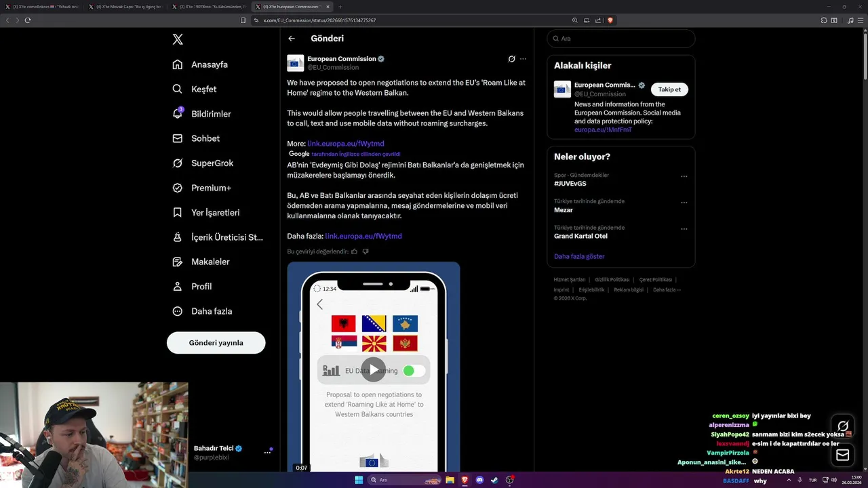868x488 pixels.
Task: Open Mezar trending topic
Action: coord(564,210)
